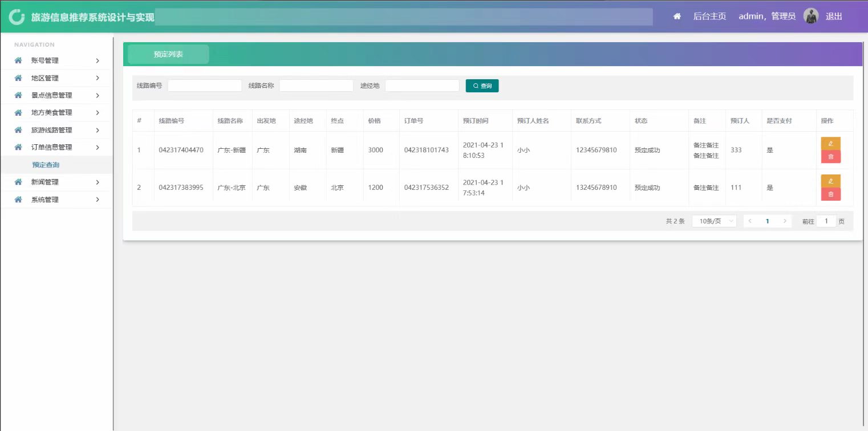Screen dimensions: 868x431
Task: Focus the 线路编号 search field
Action: [x=205, y=86]
